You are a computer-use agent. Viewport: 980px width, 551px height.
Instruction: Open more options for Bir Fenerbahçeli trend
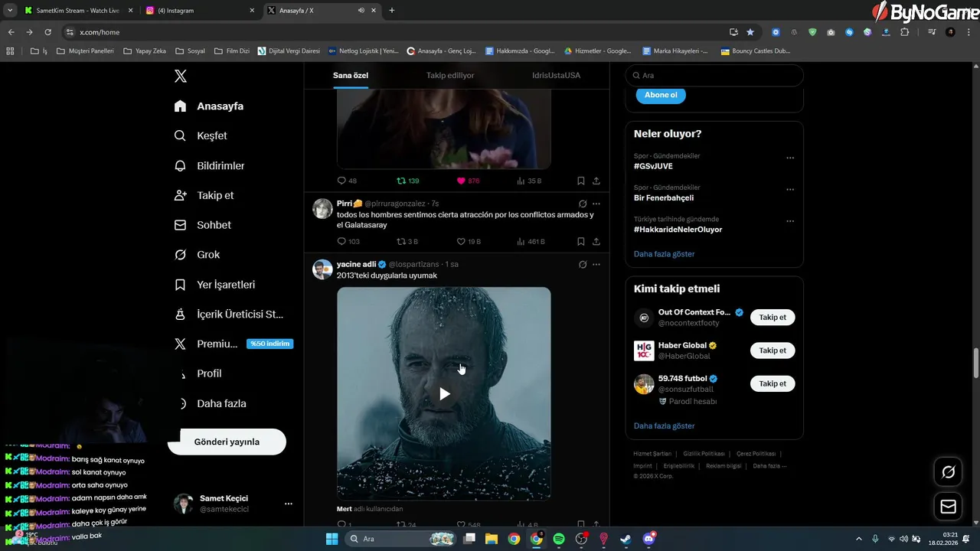coord(790,190)
